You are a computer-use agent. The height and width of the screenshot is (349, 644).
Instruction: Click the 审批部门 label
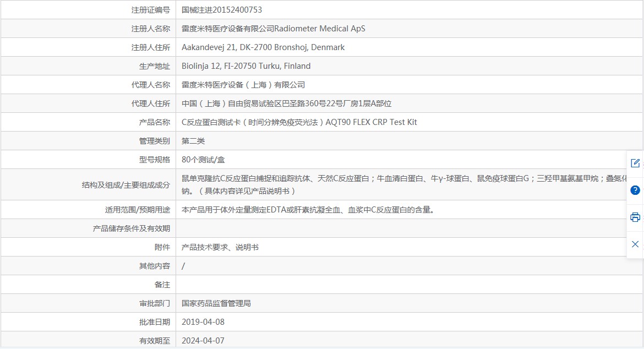tap(155, 303)
